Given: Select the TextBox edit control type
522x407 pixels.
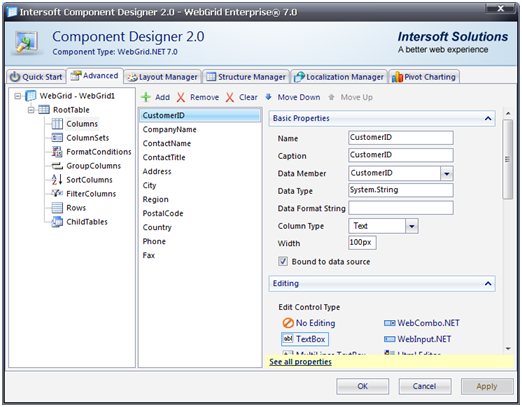Looking at the screenshot, I should pyautogui.click(x=305, y=339).
